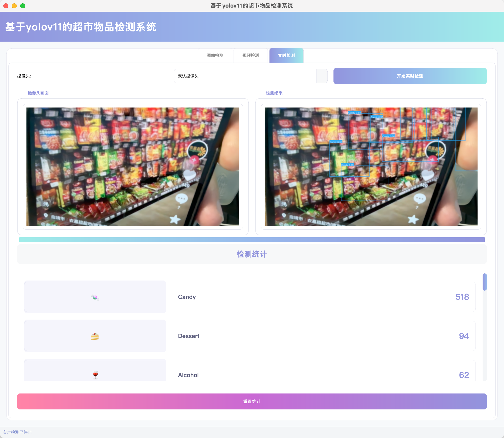Select the 实时检测 tab
This screenshot has height=438, width=504.
tap(286, 55)
